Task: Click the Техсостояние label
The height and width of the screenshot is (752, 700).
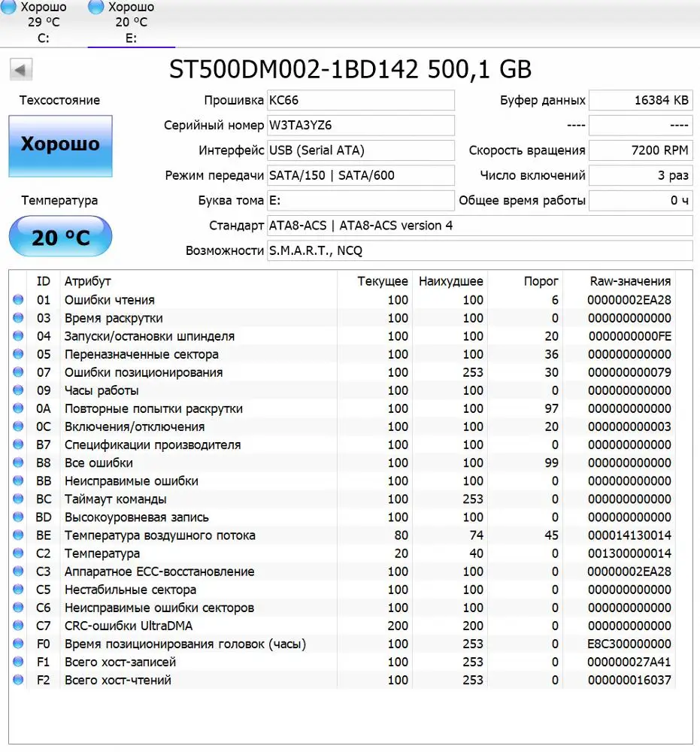Action: pyautogui.click(x=59, y=100)
